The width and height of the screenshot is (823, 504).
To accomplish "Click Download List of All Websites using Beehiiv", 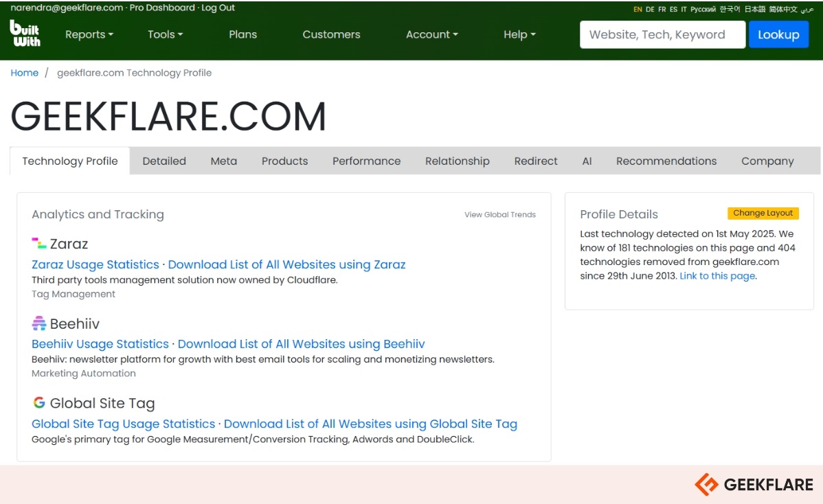I will click(x=302, y=344).
